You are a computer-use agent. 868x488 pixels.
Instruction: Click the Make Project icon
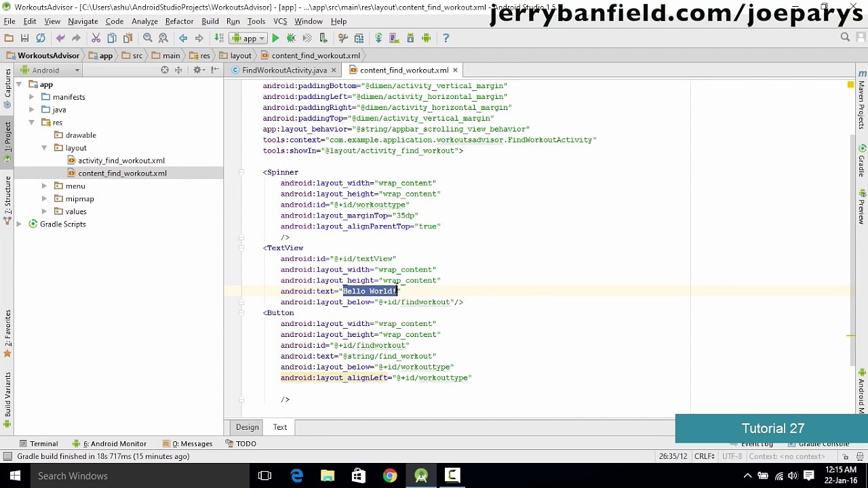click(218, 38)
